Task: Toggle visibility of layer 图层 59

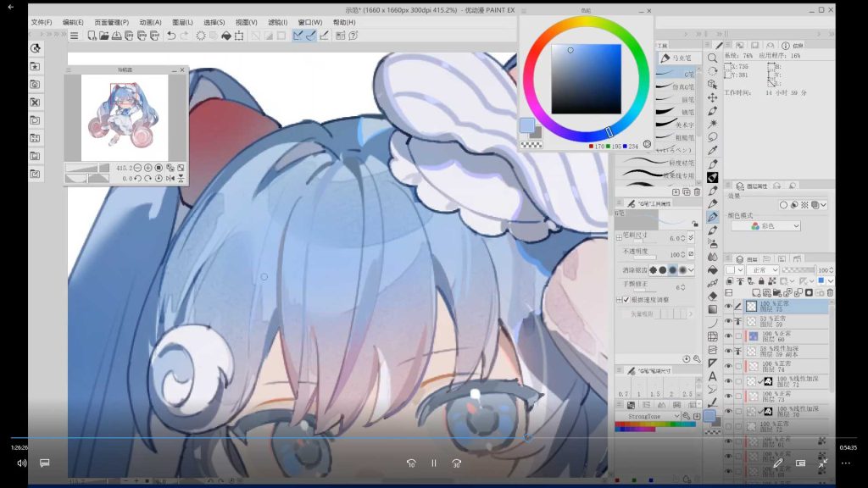Action: pos(728,321)
